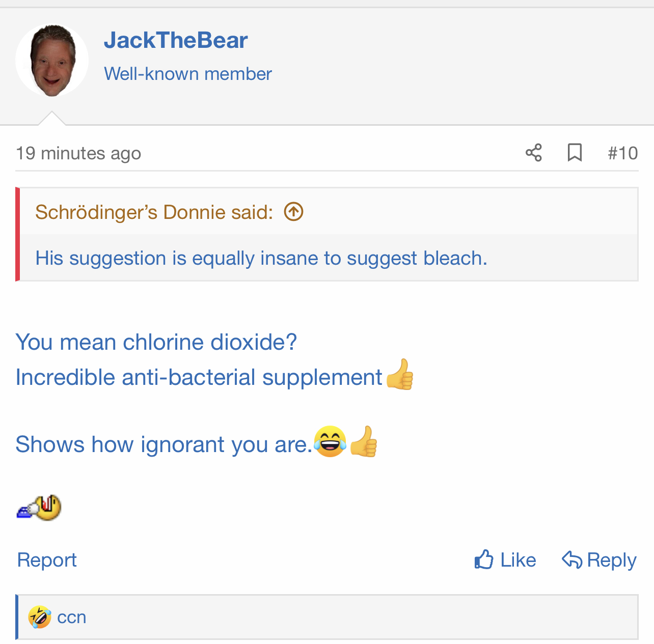Click the share post icon
This screenshot has height=644, width=654.
[533, 153]
